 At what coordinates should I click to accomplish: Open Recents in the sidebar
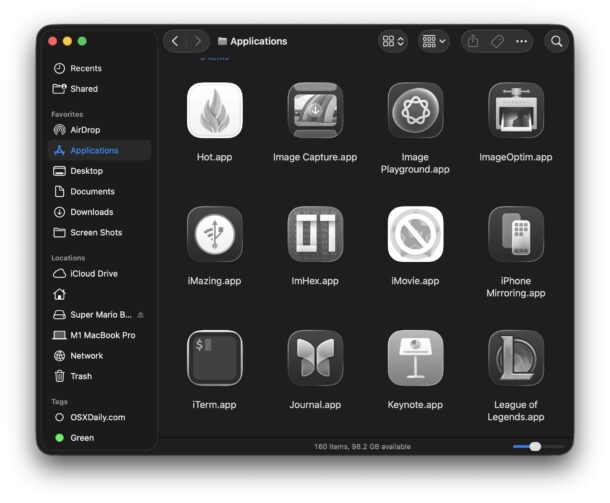(x=99, y=68)
